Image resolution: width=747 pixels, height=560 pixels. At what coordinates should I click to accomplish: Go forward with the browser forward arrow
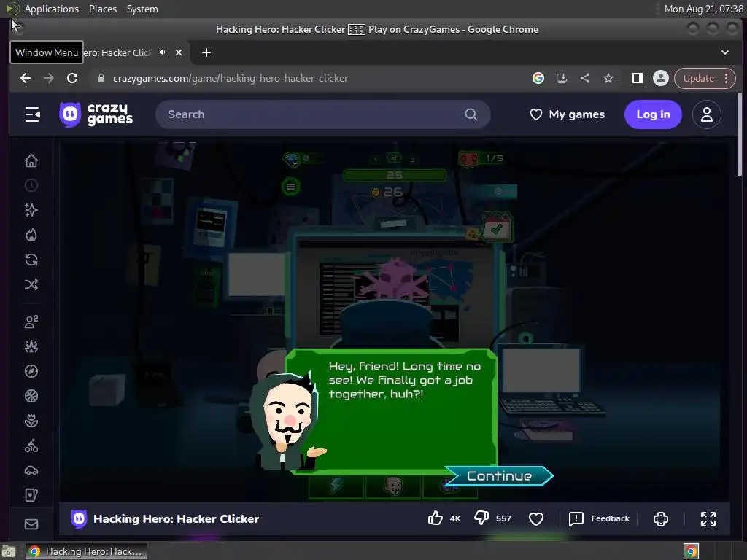49,78
